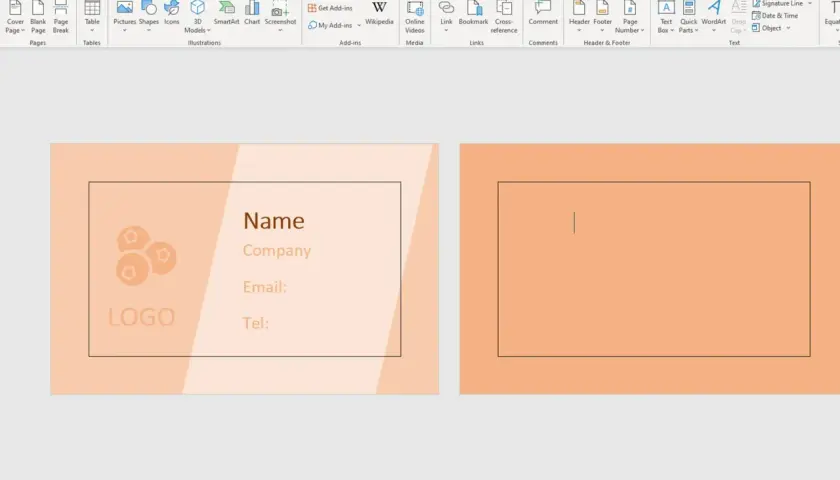Open the 3D Models menu
This screenshot has width=840, height=480.
pos(197,17)
